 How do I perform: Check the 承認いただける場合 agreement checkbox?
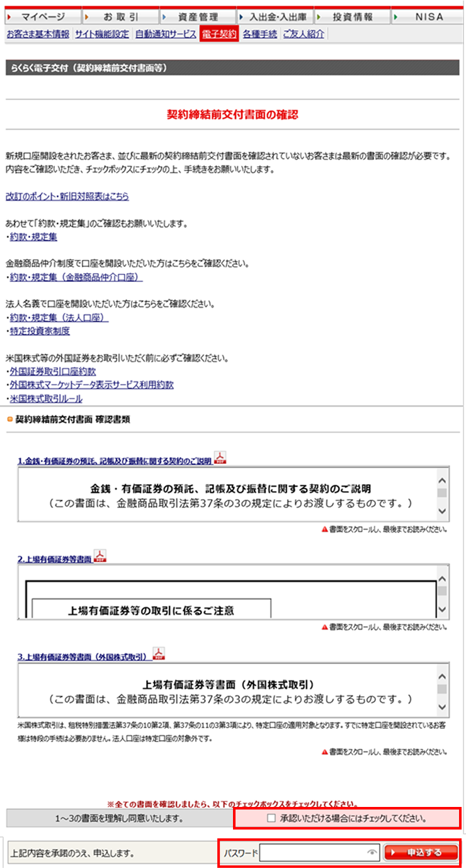point(271,818)
